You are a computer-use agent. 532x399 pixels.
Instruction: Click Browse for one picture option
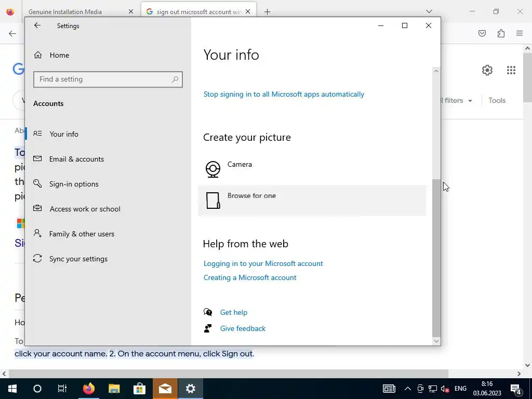point(312,201)
